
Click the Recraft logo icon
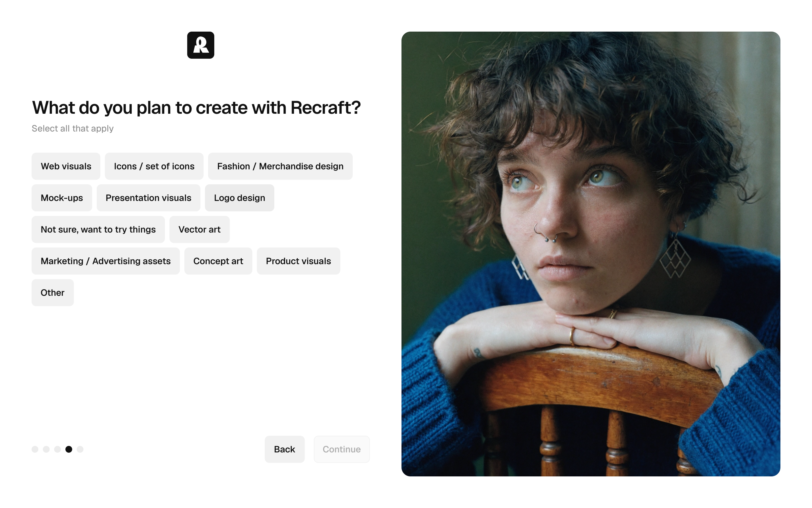pyautogui.click(x=201, y=45)
